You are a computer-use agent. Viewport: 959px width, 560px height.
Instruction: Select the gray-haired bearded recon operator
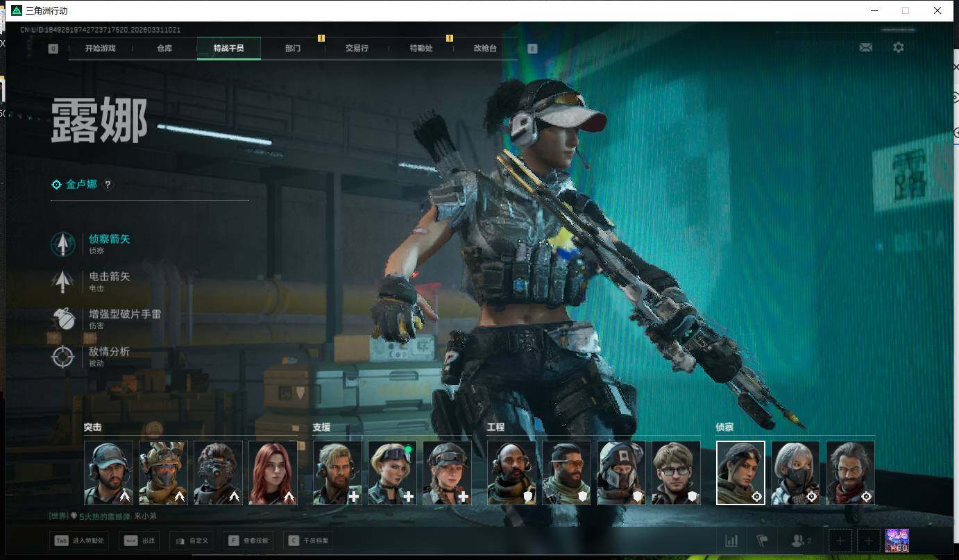[x=850, y=473]
